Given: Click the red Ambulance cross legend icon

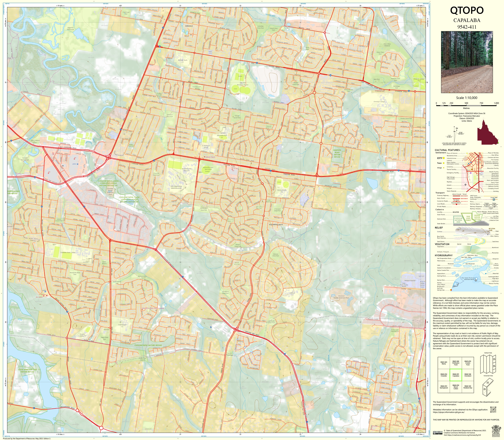Looking at the screenshot, I should tap(477, 174).
